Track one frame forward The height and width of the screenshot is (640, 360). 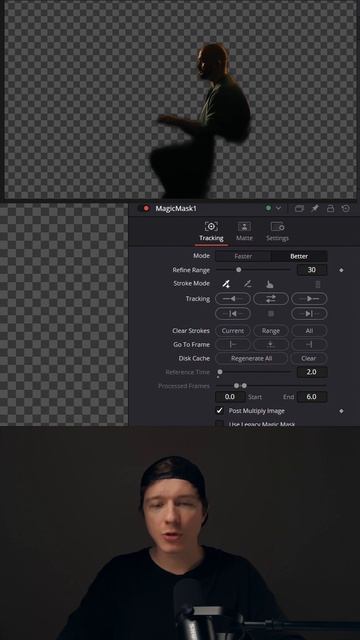(309, 313)
